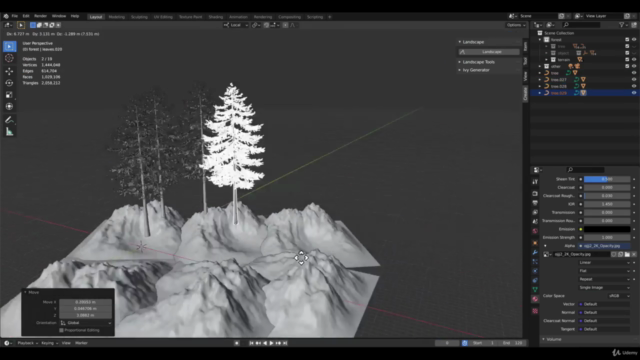Screen dimensions: 640x360
Task: Open the Physics properties tab icon
Action: [535, 271]
